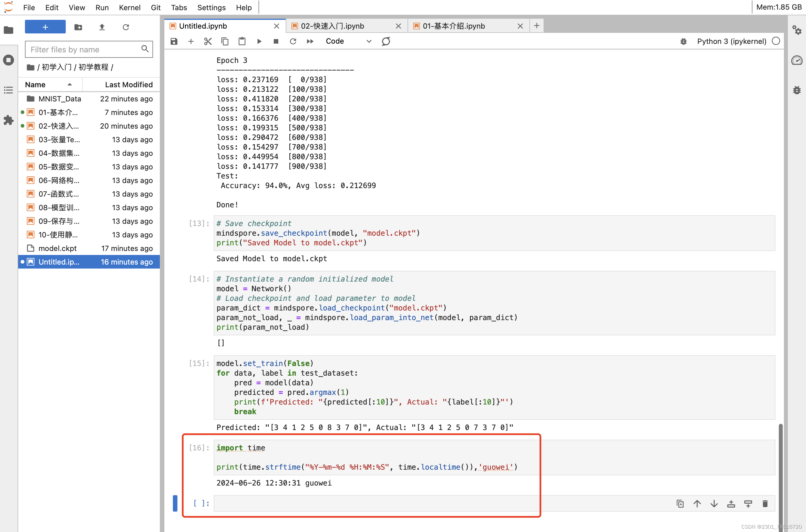Upload files with the upload icon
806x532 pixels.
[102, 27]
